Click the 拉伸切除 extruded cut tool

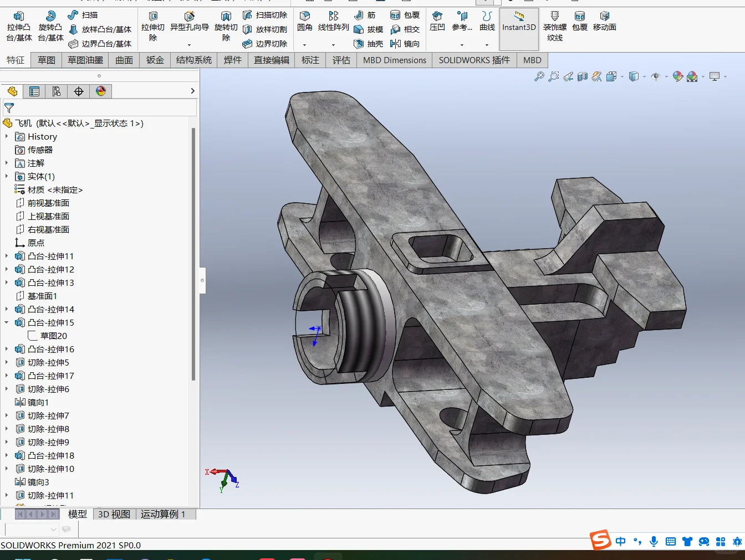click(x=153, y=26)
